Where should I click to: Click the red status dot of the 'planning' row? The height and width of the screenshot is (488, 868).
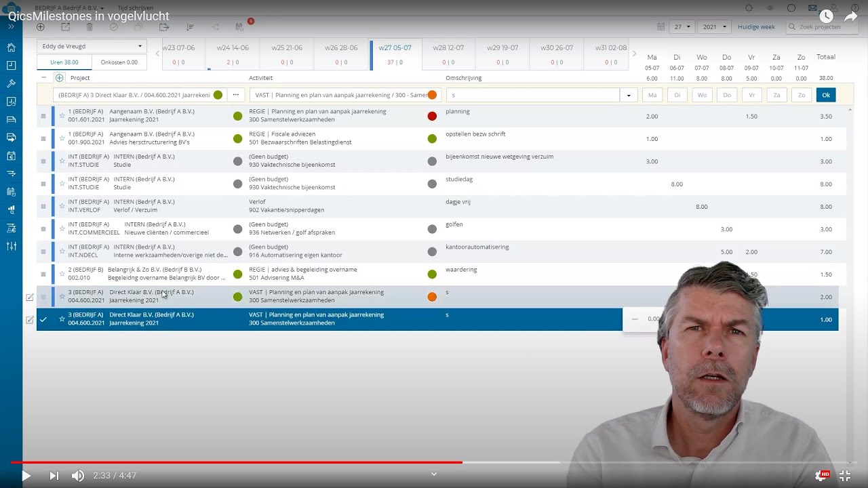432,116
